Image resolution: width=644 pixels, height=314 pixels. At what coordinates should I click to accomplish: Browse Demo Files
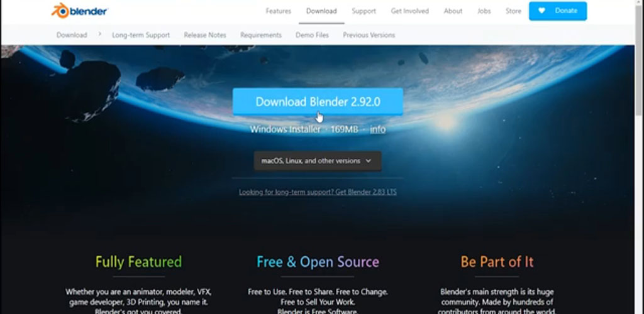click(312, 35)
